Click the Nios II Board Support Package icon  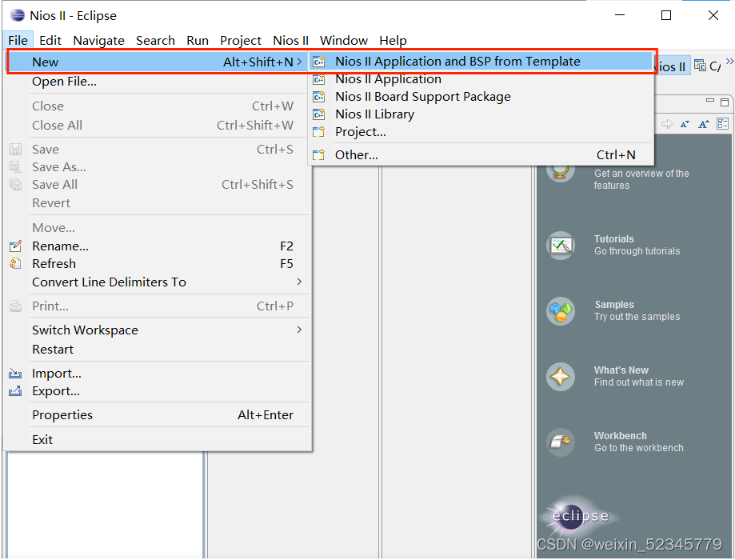[x=319, y=97]
